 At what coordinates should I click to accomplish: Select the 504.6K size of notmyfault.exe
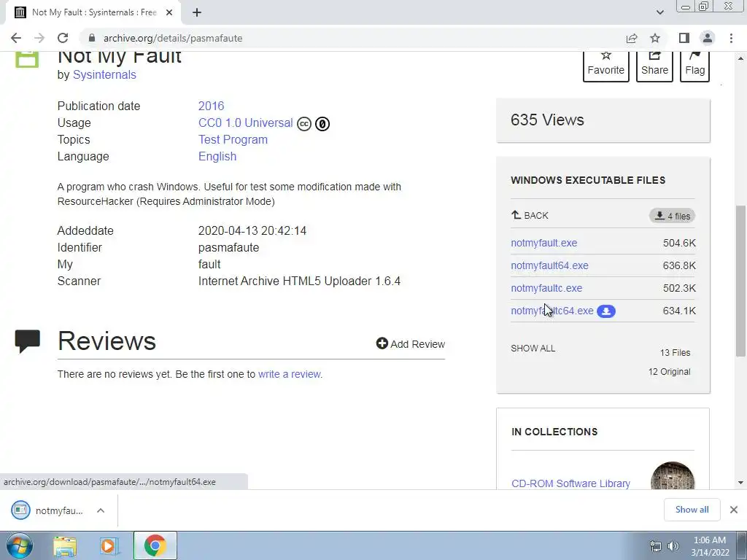(x=679, y=243)
